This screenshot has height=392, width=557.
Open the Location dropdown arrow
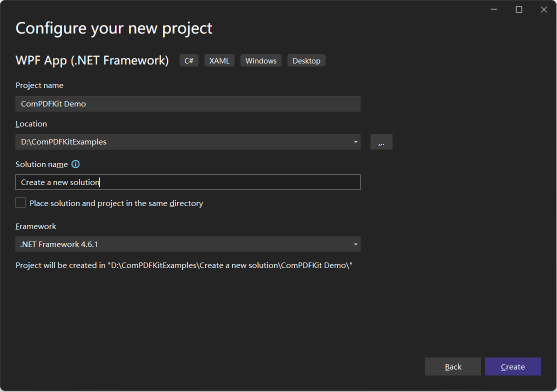coord(355,141)
